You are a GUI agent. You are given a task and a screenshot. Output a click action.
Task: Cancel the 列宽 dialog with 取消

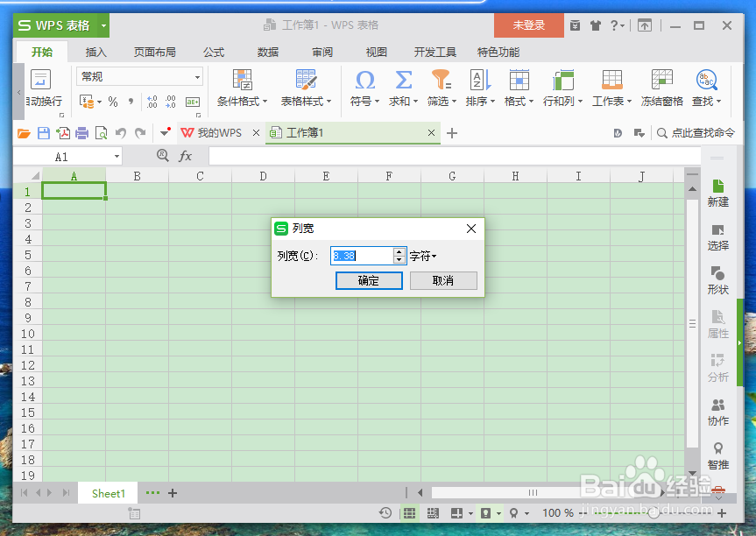click(x=443, y=281)
